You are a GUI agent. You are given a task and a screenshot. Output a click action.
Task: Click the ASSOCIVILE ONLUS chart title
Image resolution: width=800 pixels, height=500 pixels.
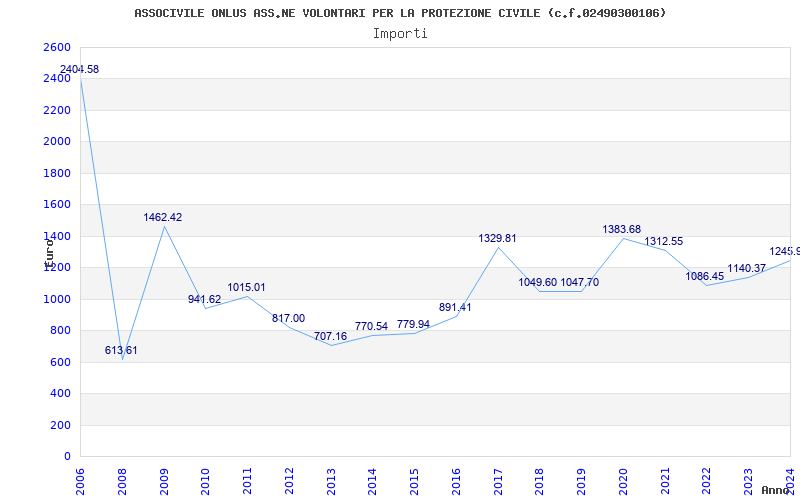[400, 13]
